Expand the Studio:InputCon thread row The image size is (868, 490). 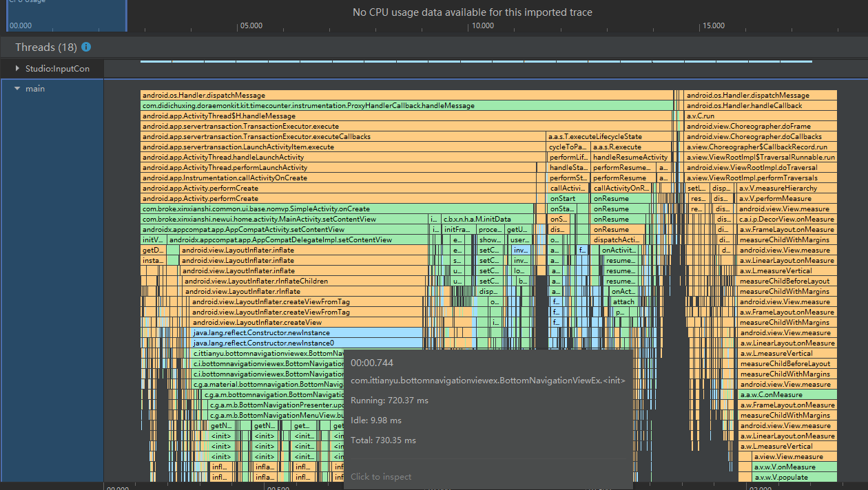pos(18,69)
